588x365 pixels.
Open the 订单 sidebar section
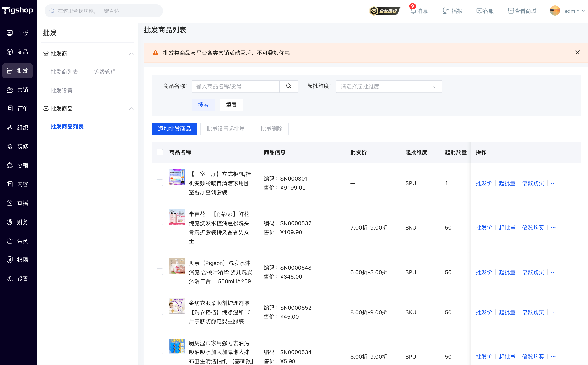17,109
